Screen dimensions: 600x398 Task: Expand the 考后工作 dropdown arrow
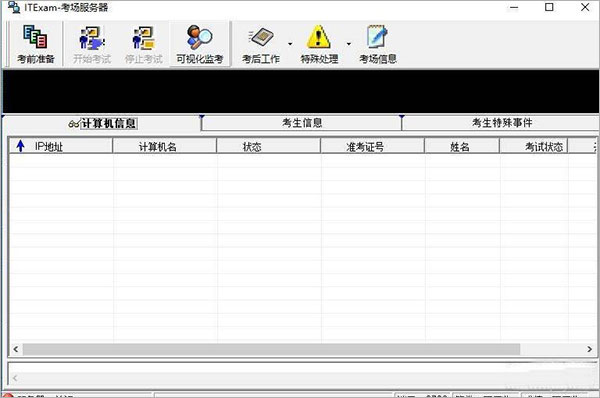click(x=290, y=44)
